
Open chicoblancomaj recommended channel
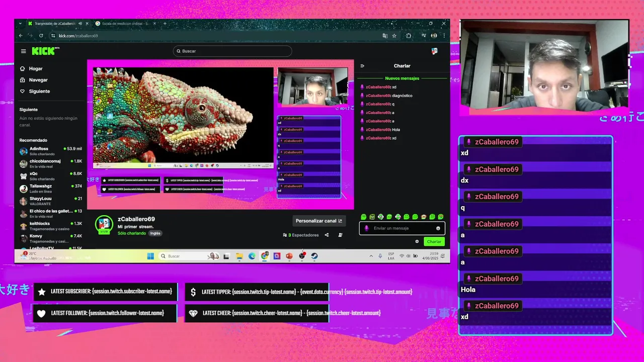50,163
